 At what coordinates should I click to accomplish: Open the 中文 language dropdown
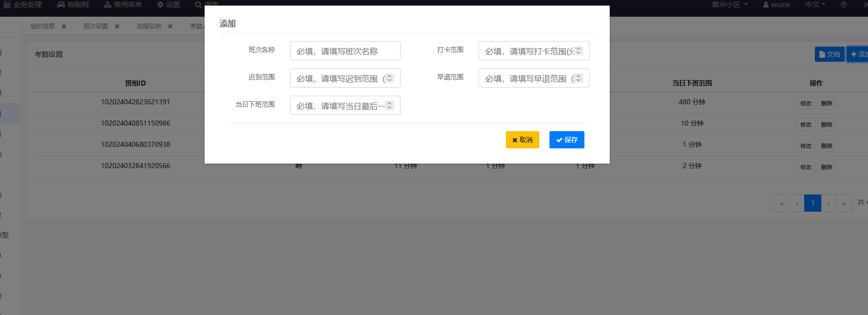click(x=815, y=5)
